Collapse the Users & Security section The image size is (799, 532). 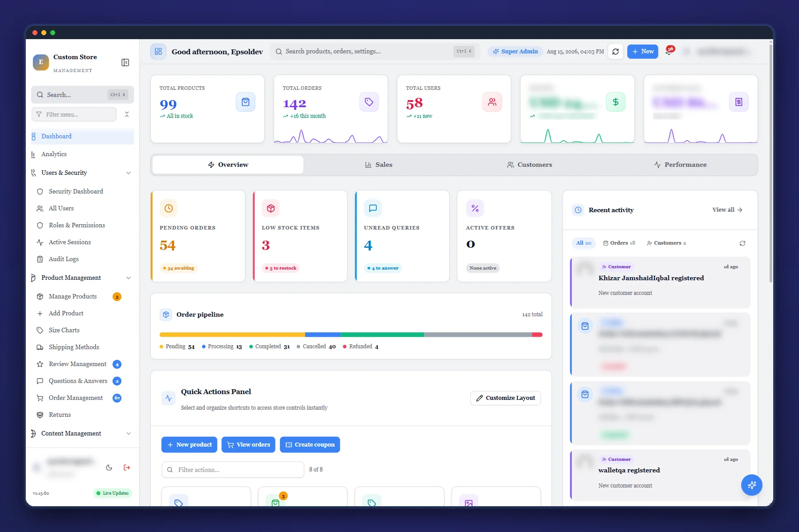coord(82,173)
